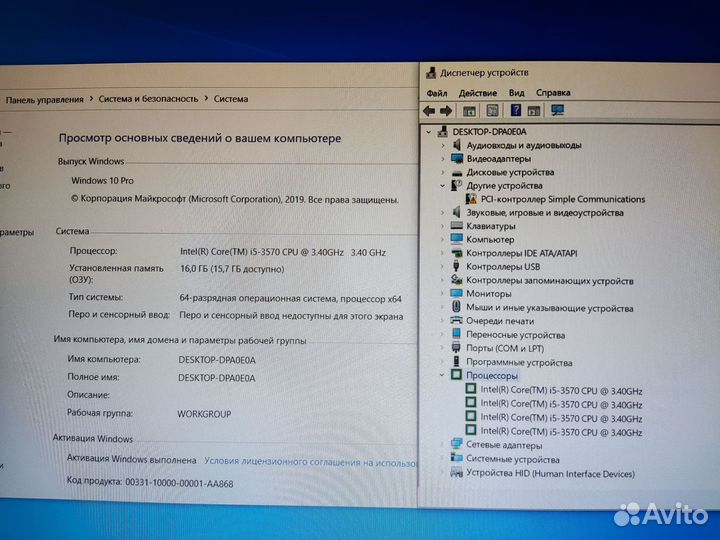Click the product code 00331-10000-00001-AA868
Viewport: 720px width, 540px height.
pyautogui.click(x=179, y=484)
